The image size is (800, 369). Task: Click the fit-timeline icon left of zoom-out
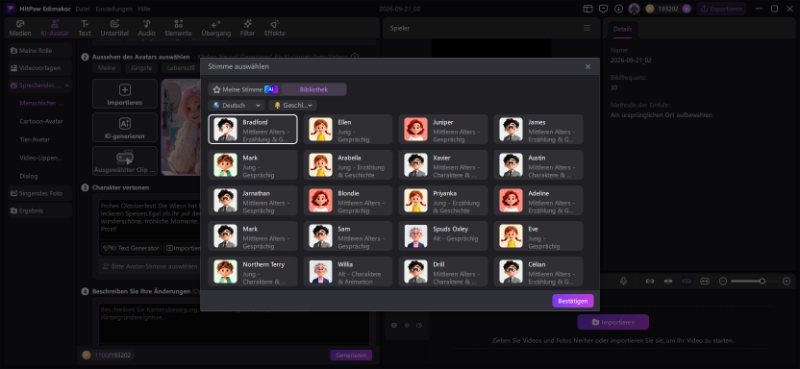click(705, 281)
